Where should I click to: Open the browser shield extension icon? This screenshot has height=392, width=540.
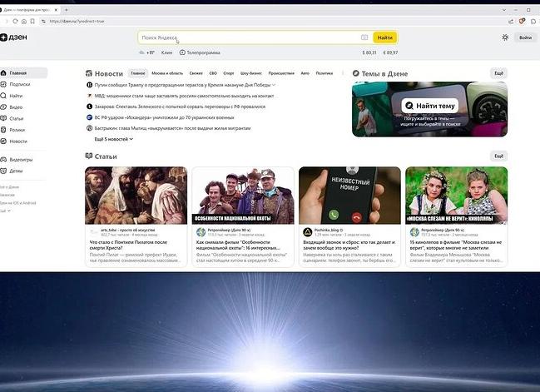(522, 22)
